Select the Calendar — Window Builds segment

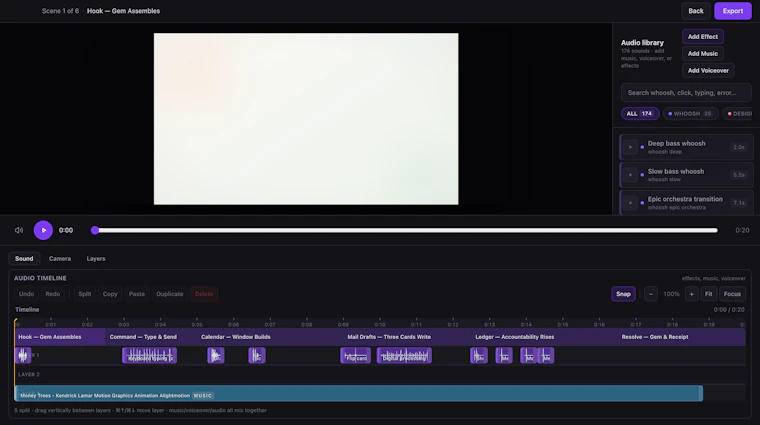click(270, 337)
